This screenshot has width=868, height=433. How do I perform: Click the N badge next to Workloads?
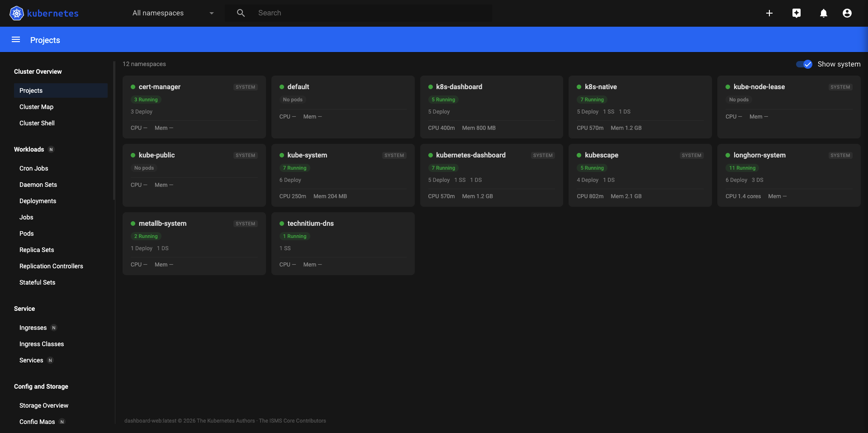pyautogui.click(x=51, y=149)
